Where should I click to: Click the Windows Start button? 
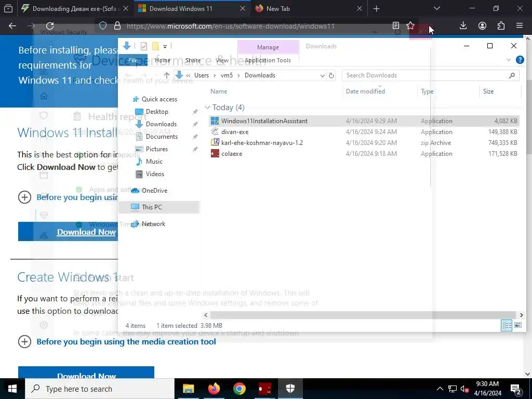(x=12, y=389)
